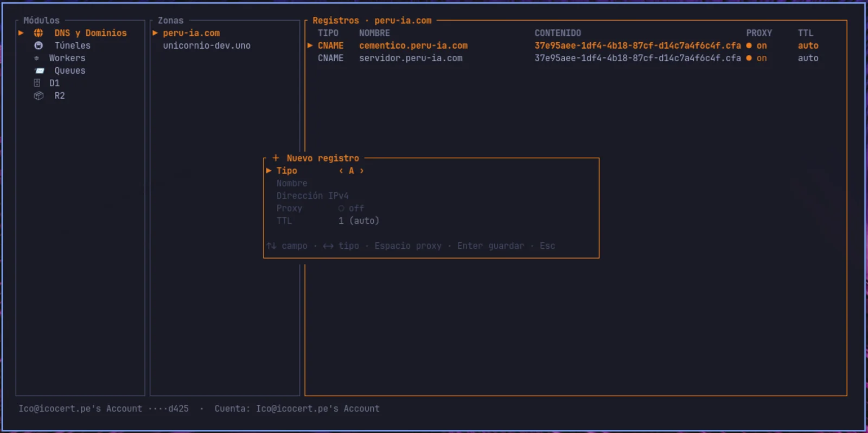The height and width of the screenshot is (433, 868).
Task: Open the D1 module
Action: pos(54,83)
